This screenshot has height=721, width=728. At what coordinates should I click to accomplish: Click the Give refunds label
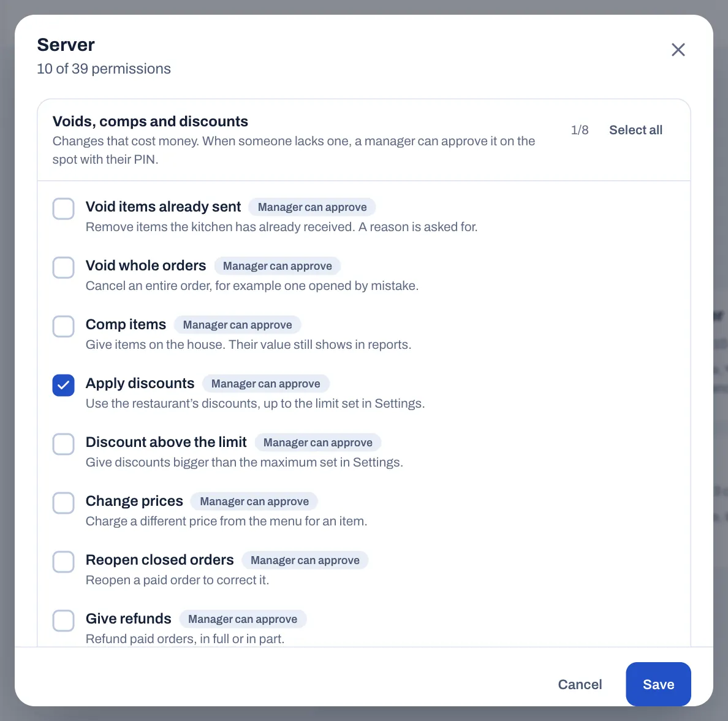point(129,619)
